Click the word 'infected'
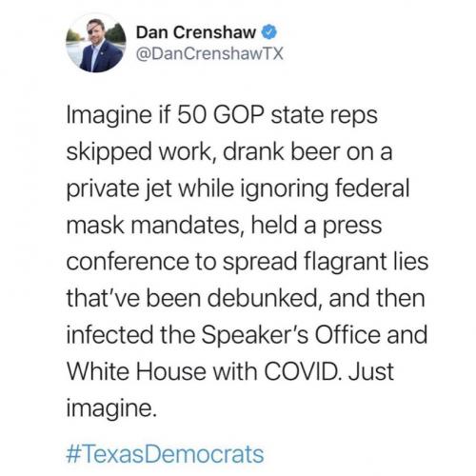 [109, 335]
